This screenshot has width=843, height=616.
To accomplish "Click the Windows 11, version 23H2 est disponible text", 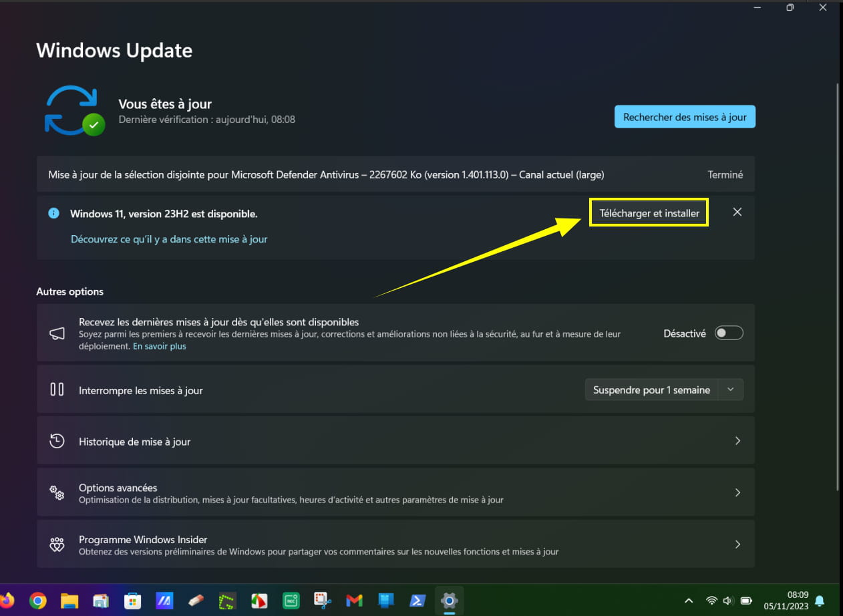I will tap(164, 214).
